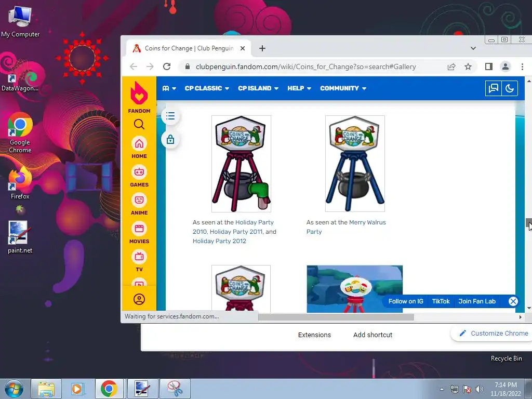
Task: Open a new Chrome tab
Action: coord(262,48)
